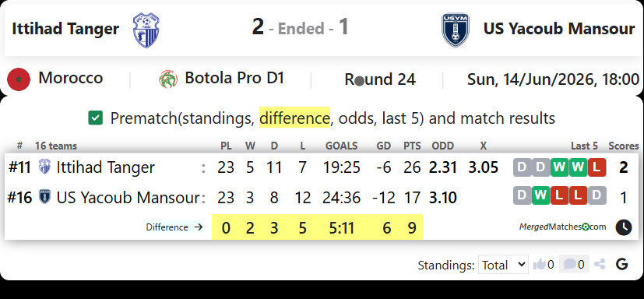Click the thumbs-up like icon

[540, 265]
